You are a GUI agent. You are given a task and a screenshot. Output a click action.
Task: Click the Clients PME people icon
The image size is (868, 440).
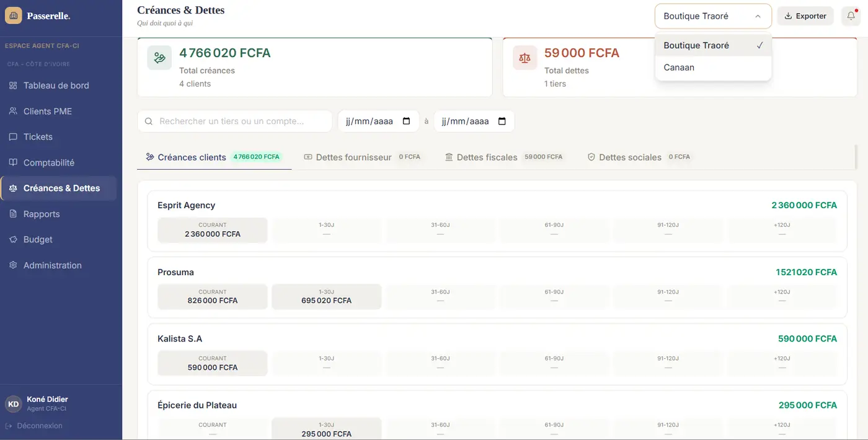click(13, 112)
